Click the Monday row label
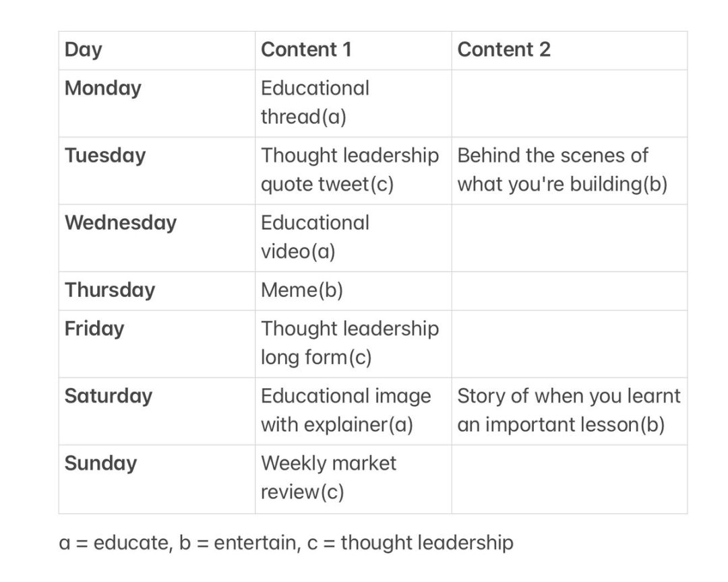This screenshot has width=728, height=582. click(x=103, y=89)
